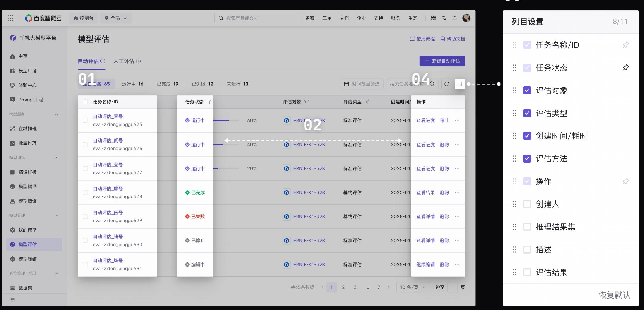This screenshot has height=310, width=644.
Task: Collapse the 模型管理 sidebar section
Action: (57, 216)
